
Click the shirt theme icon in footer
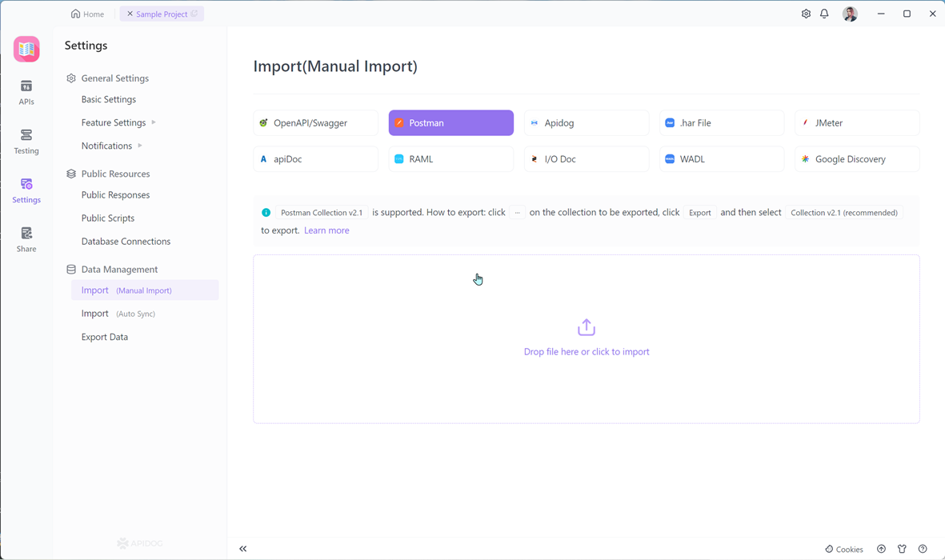(902, 549)
